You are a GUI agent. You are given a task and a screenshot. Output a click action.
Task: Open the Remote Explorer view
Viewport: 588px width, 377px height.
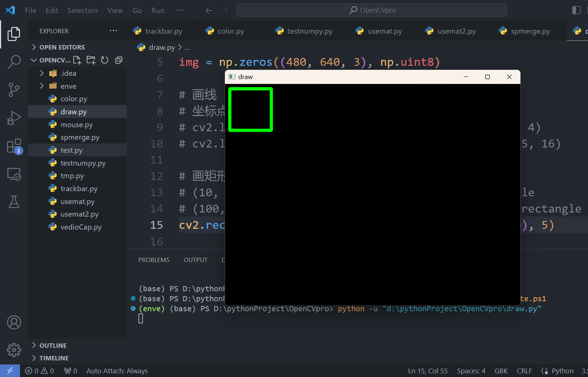point(14,174)
